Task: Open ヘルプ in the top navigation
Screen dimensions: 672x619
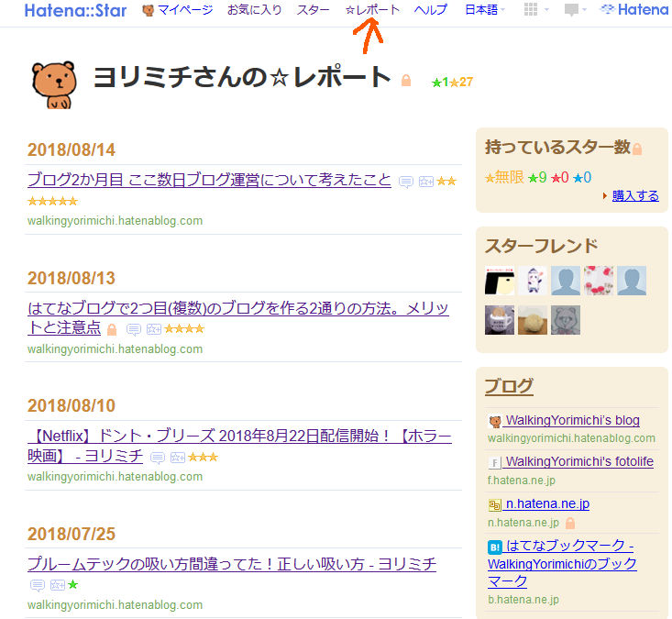Action: point(431,10)
